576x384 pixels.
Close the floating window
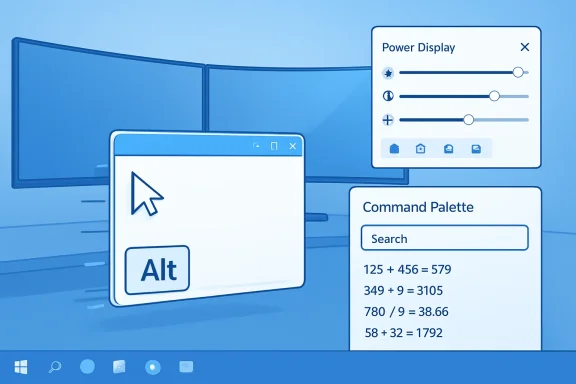click(293, 146)
